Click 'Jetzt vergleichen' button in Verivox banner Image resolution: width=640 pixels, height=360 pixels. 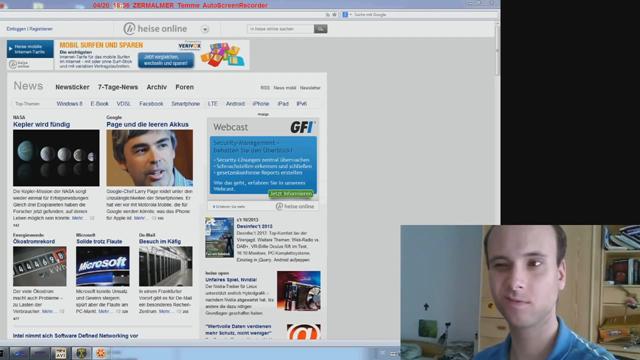coord(166,60)
